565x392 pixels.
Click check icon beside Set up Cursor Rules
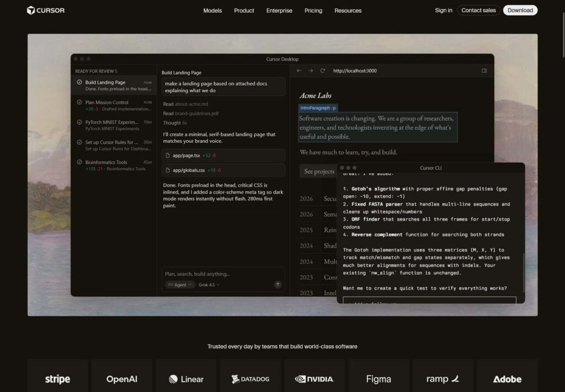coord(79,142)
